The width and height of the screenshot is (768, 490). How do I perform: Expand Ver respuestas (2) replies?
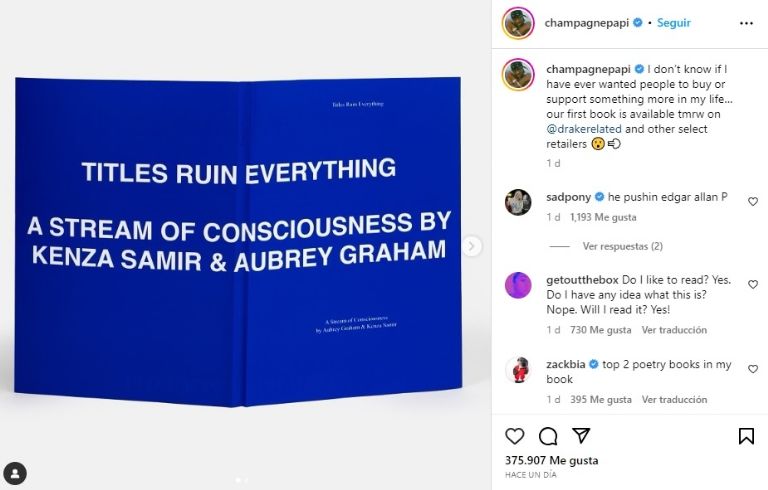(x=622, y=246)
